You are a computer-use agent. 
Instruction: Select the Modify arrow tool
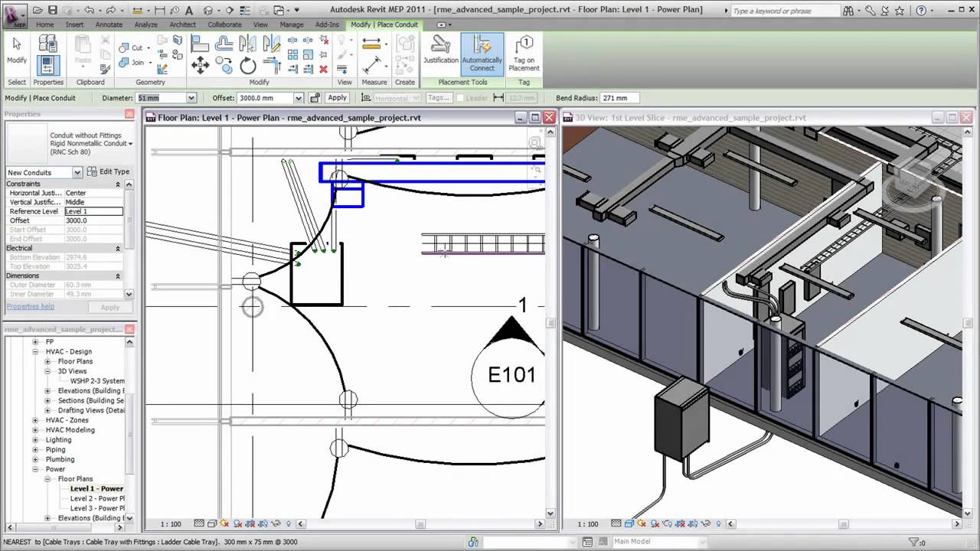(17, 51)
